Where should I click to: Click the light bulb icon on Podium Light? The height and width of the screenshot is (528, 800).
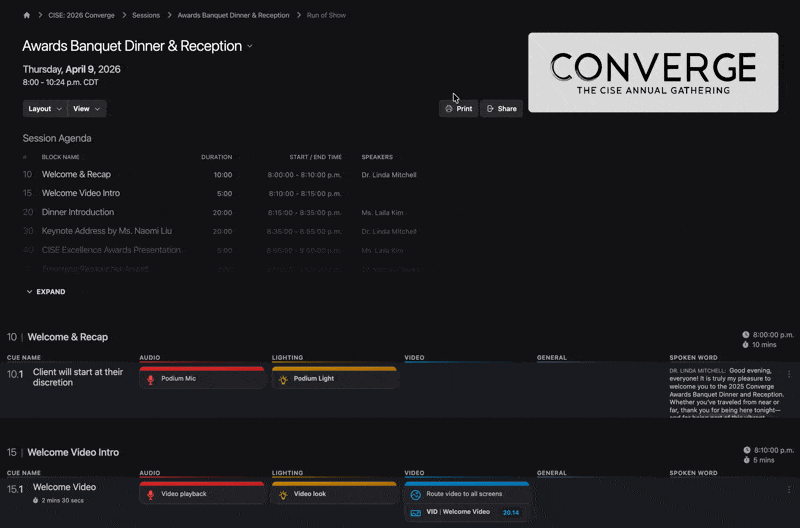click(283, 379)
